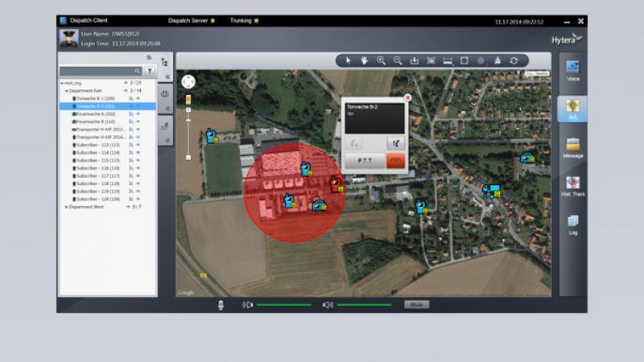This screenshot has height=362, width=644.
Task: Click the handset call button in popup
Action: click(396, 143)
